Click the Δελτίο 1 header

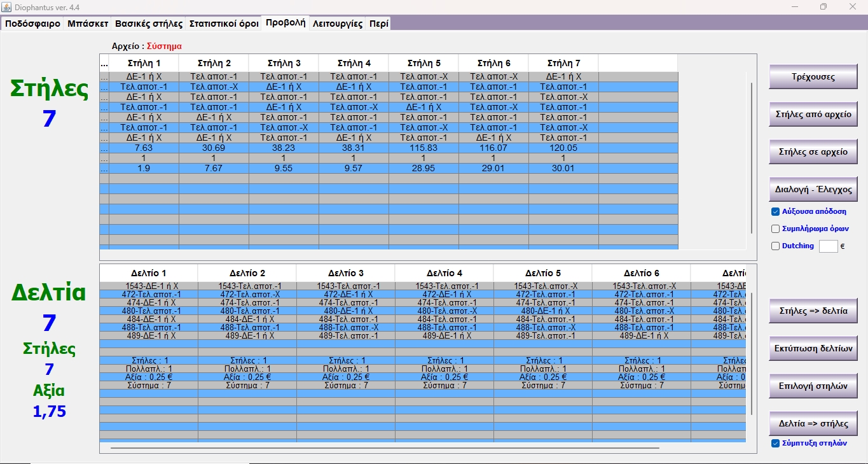(148, 273)
